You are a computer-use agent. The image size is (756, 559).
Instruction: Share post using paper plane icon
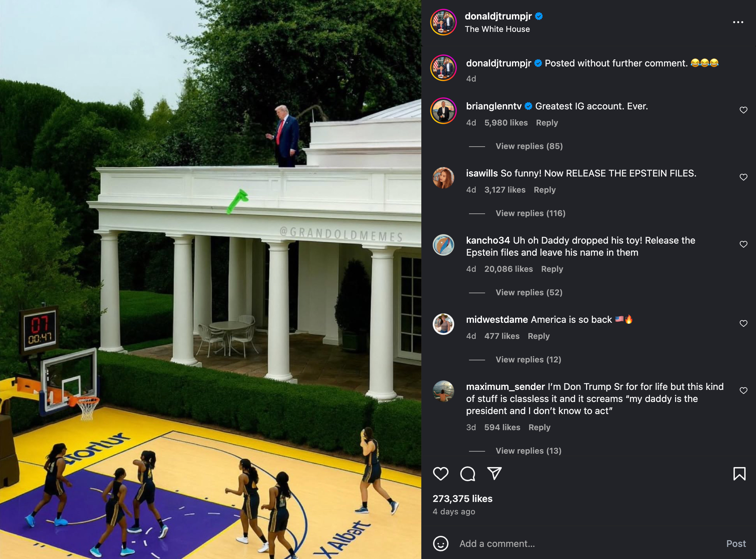pyautogui.click(x=494, y=473)
